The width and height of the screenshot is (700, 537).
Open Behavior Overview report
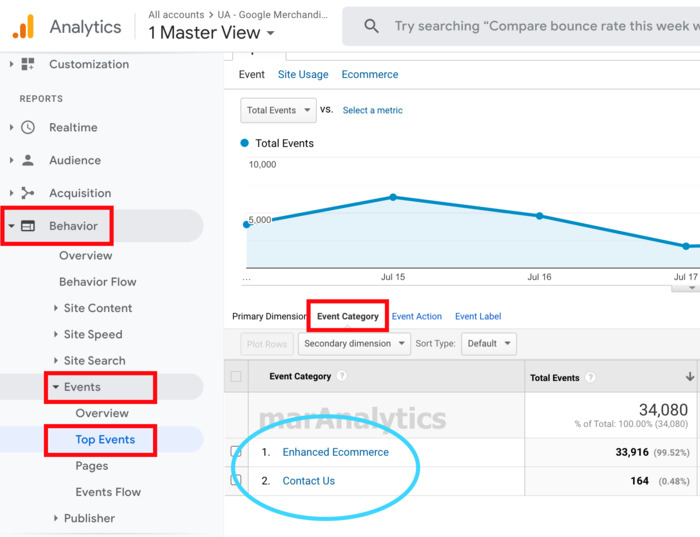click(86, 255)
